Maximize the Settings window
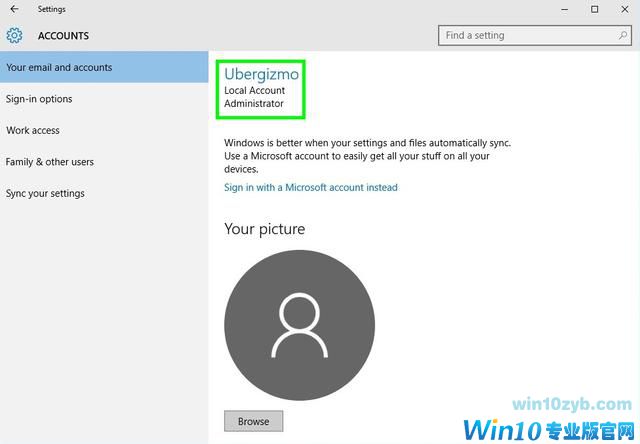 tap(595, 9)
